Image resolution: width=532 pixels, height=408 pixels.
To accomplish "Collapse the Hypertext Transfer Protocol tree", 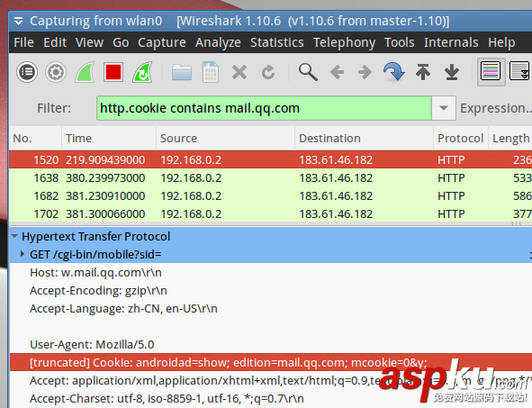I will pos(14,236).
